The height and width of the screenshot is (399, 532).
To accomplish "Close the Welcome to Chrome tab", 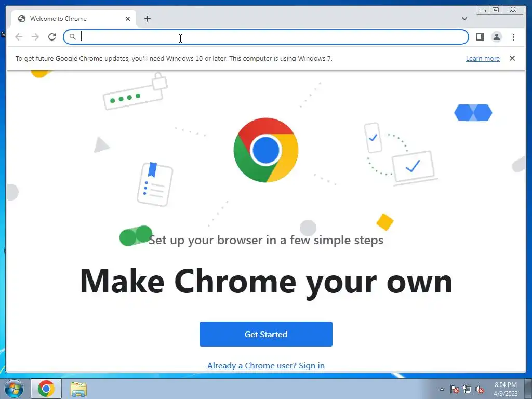I will pyautogui.click(x=128, y=19).
